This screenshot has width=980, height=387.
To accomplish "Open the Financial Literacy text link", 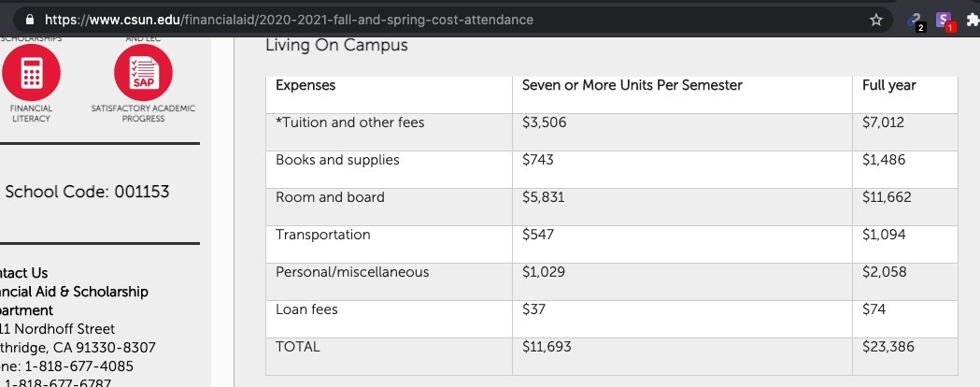I will coord(31,113).
